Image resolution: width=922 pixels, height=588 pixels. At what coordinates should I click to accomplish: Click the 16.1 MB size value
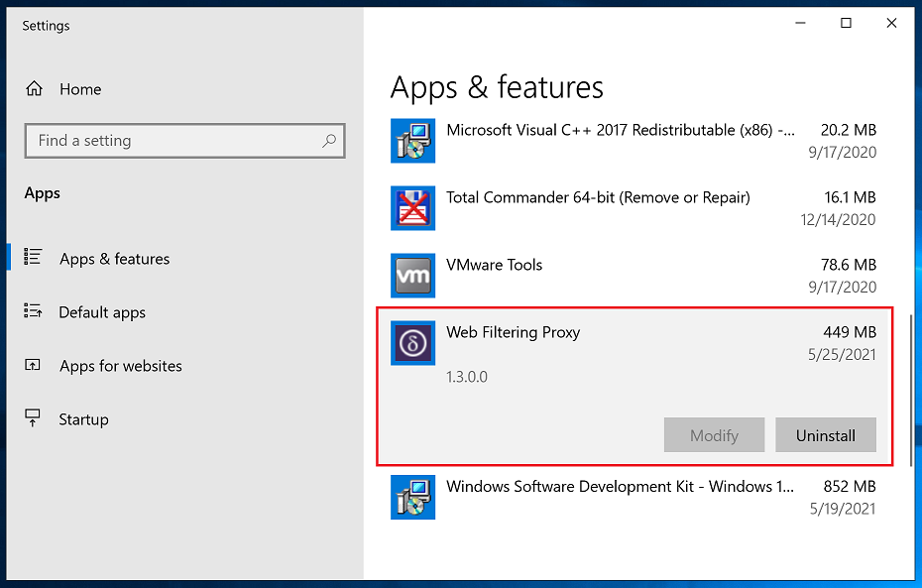pyautogui.click(x=851, y=197)
